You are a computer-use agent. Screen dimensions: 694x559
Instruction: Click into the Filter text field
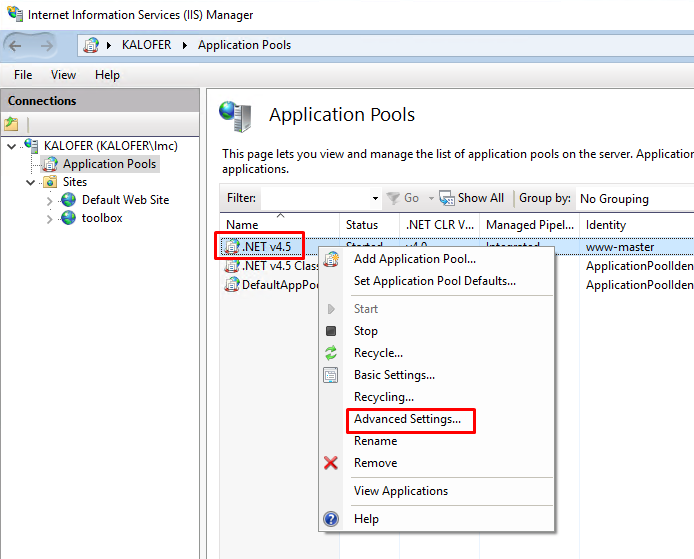tap(316, 198)
